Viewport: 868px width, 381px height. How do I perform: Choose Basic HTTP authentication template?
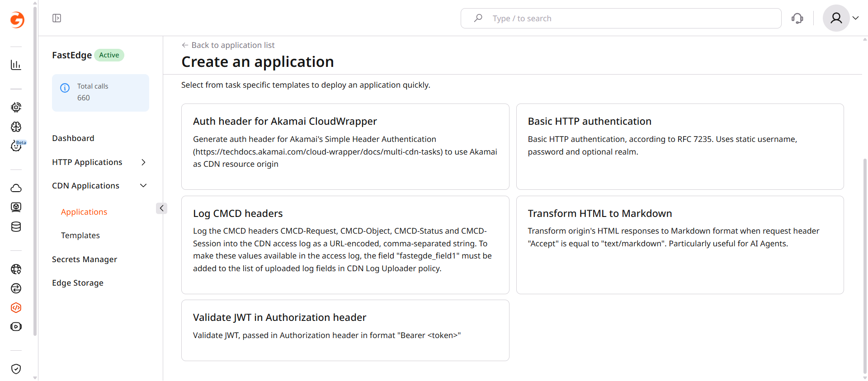coord(680,147)
